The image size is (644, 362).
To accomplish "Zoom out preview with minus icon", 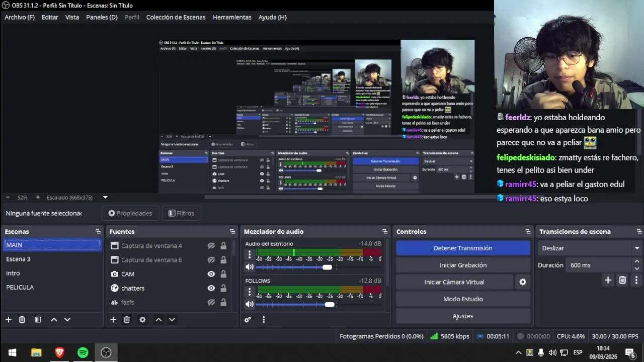I will 8,198.
